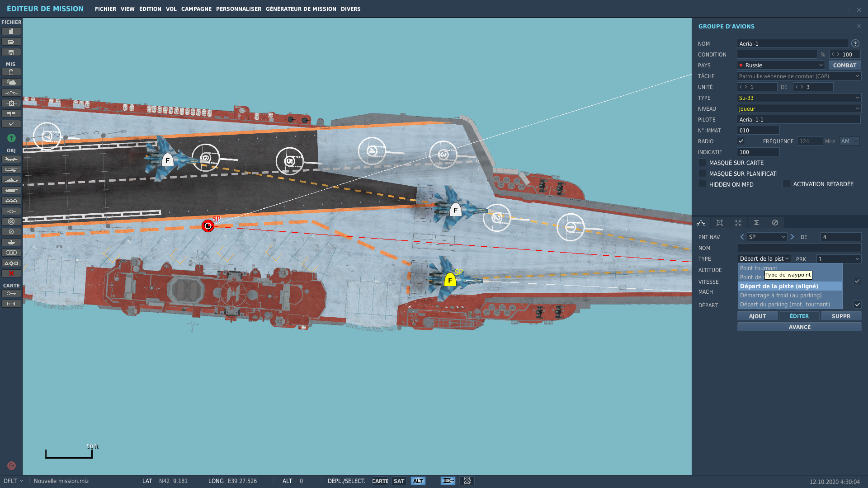Open the PNT NAV SP waypoint dropdown
The image size is (868, 488).
coord(767,237)
